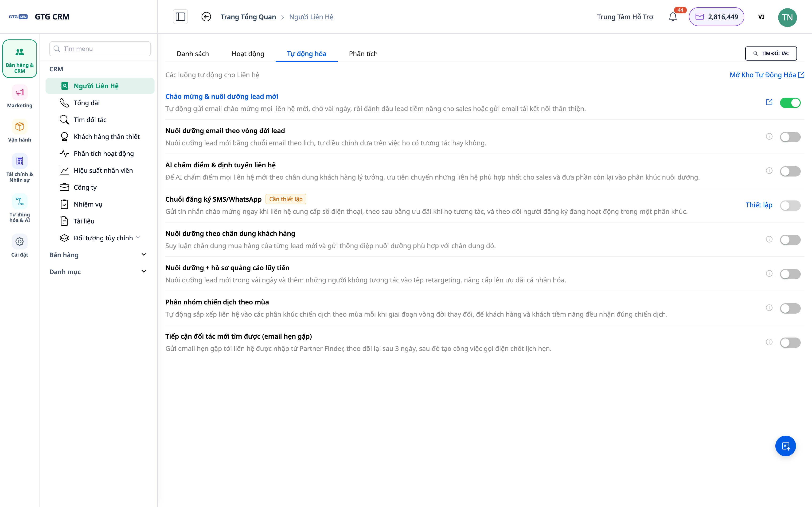Focus the Tìm menu search field
The image size is (812, 507).
[100, 49]
